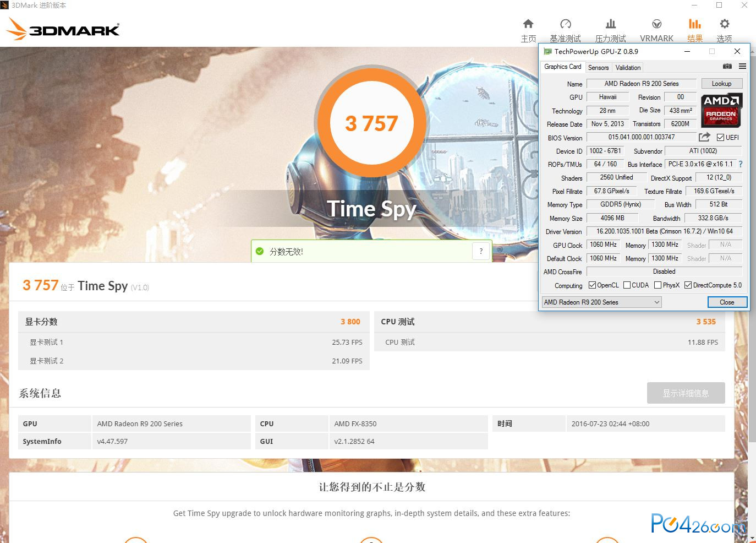Open the benchmarks (基准测试) gauge icon
This screenshot has width=756, height=543.
click(566, 24)
